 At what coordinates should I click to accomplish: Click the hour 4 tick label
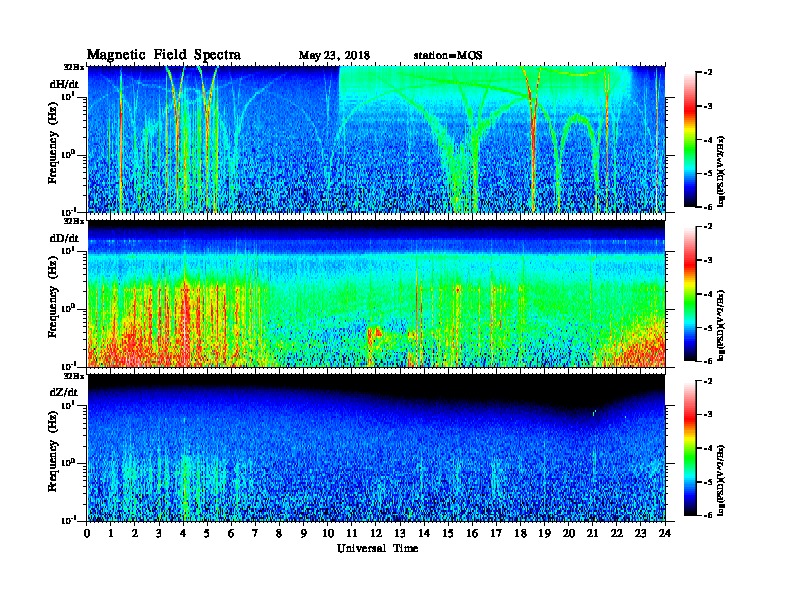[x=183, y=534]
